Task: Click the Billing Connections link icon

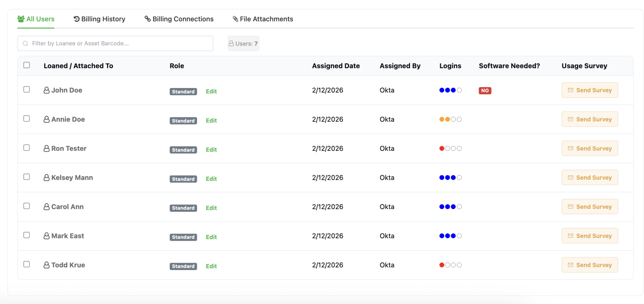Action: point(147,19)
